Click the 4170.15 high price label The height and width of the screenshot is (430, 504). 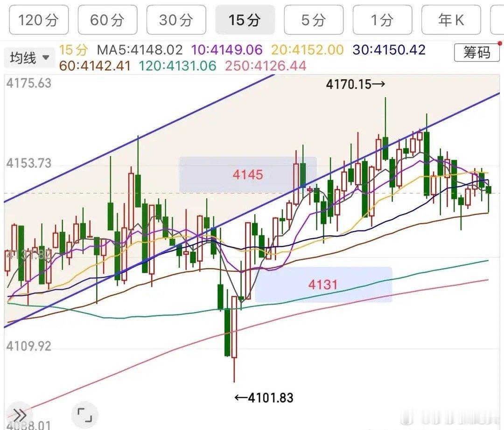[x=355, y=84]
